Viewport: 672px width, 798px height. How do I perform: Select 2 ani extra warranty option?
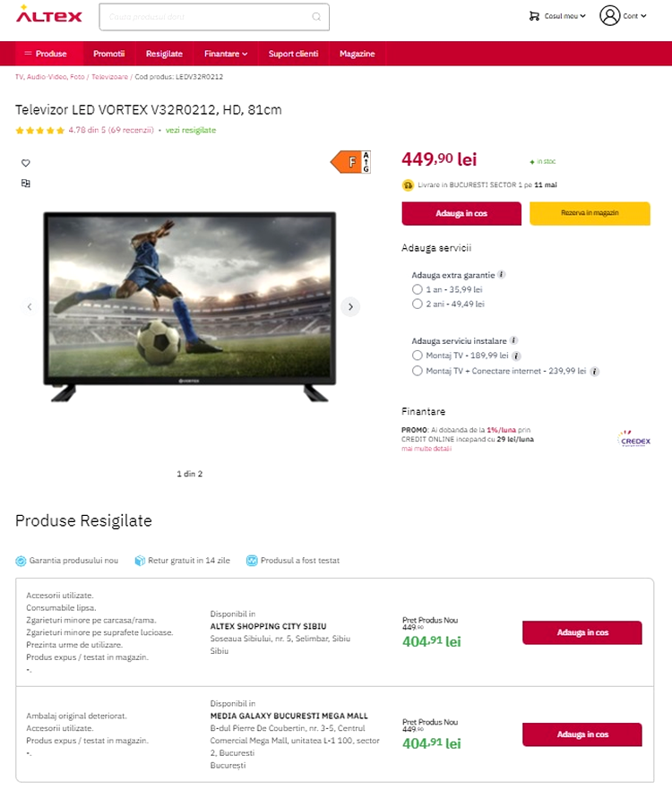pos(417,304)
